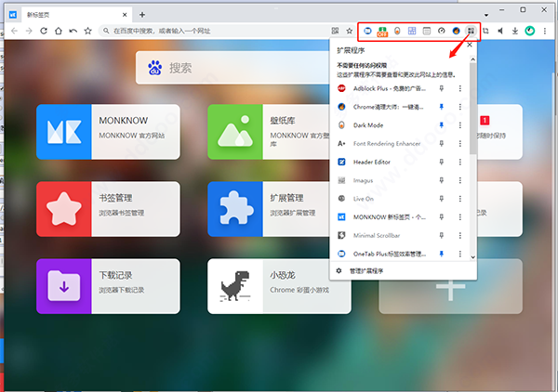Bookmark page with address bar star icon

[350, 31]
